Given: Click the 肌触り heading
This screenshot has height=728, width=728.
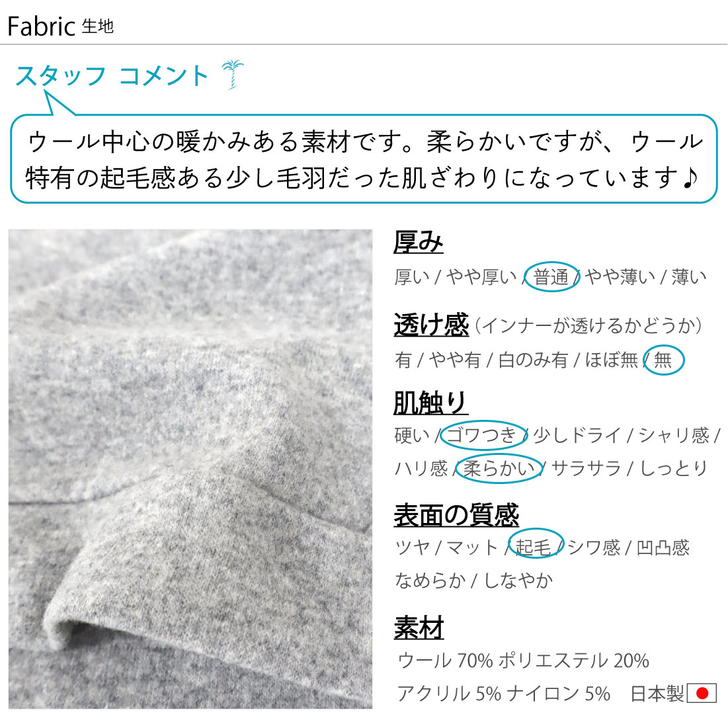Looking at the screenshot, I should pos(430,403).
